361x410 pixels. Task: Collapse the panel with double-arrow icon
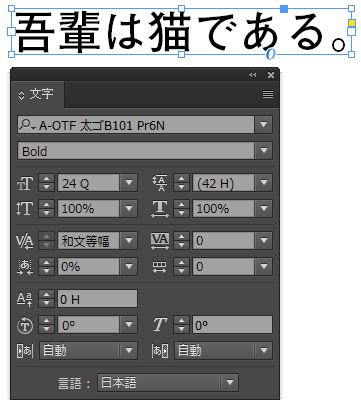tap(253, 75)
